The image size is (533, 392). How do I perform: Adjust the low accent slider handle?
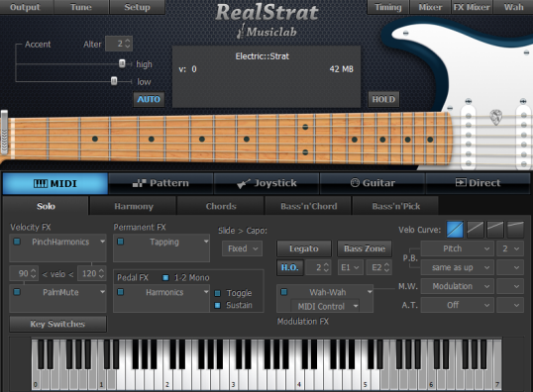[114, 81]
